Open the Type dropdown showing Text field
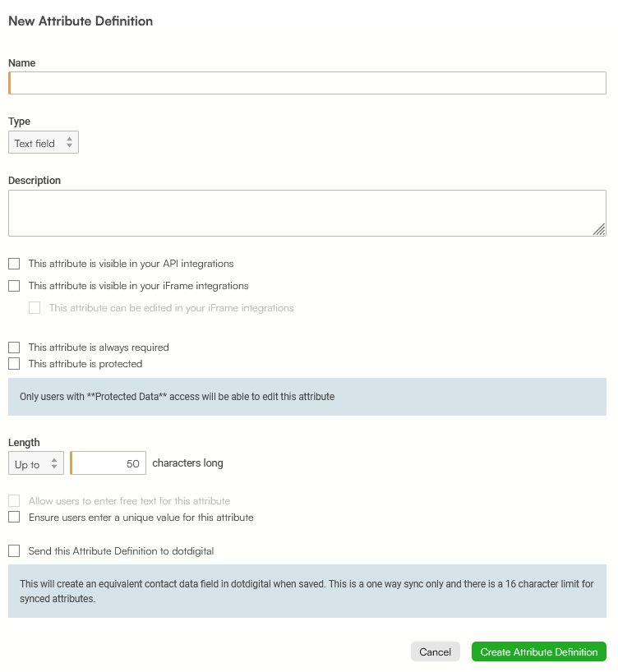618x672 pixels. [44, 142]
